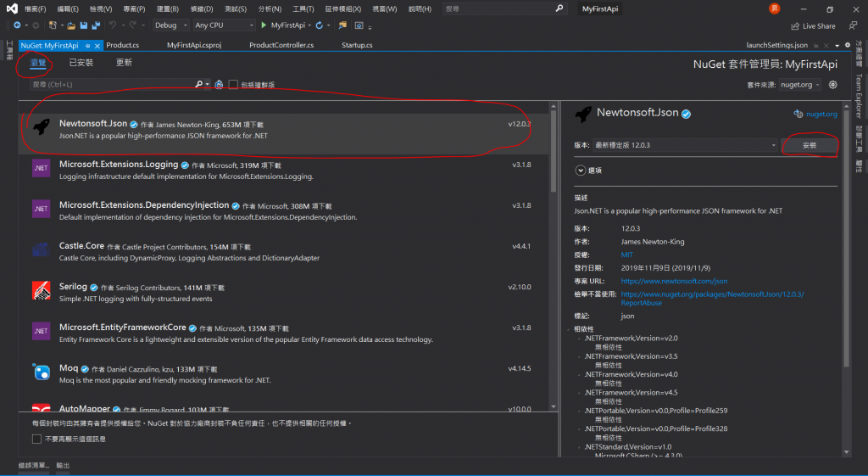868x476 pixels.
Task: Open the Any CPU platform dropdown
Action: coord(224,25)
